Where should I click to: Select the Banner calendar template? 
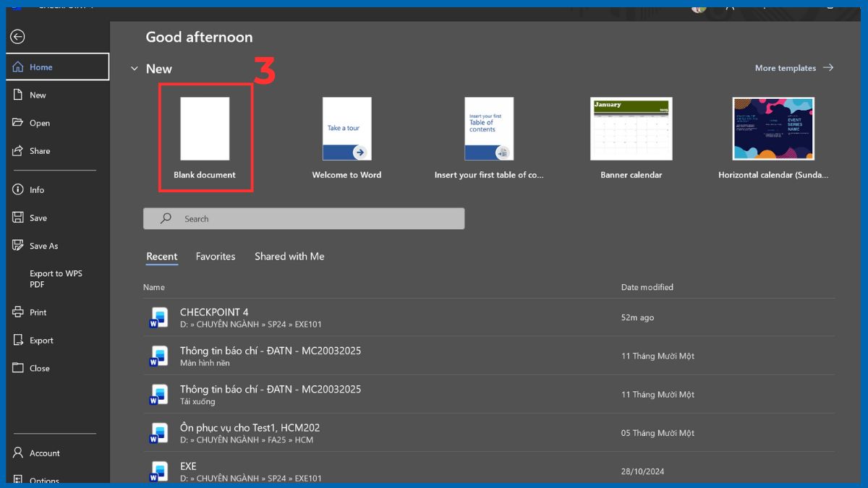click(x=631, y=130)
